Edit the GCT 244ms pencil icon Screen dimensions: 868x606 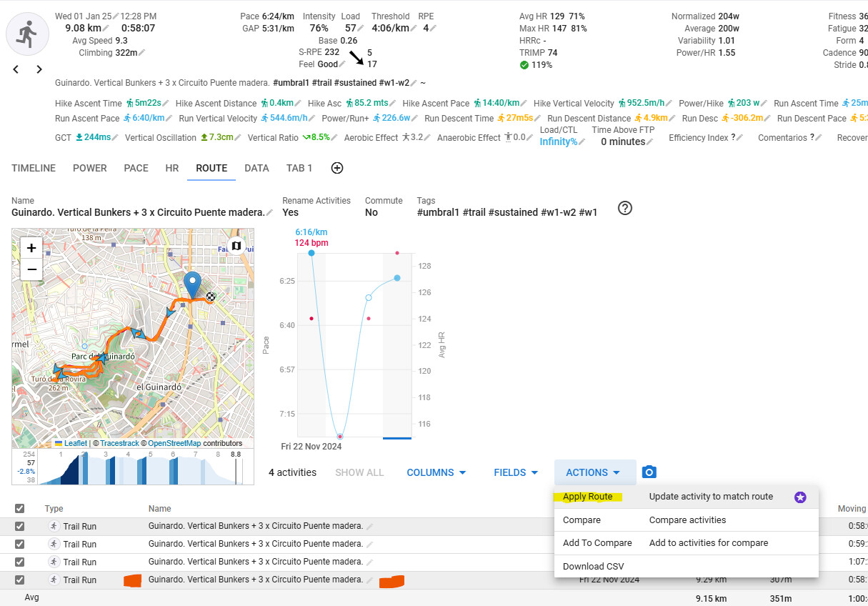point(116,138)
